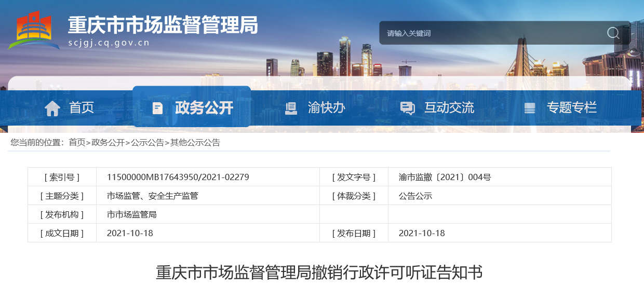
Task: Click the [ 发文字号 ] label cell
Action: click(354, 177)
